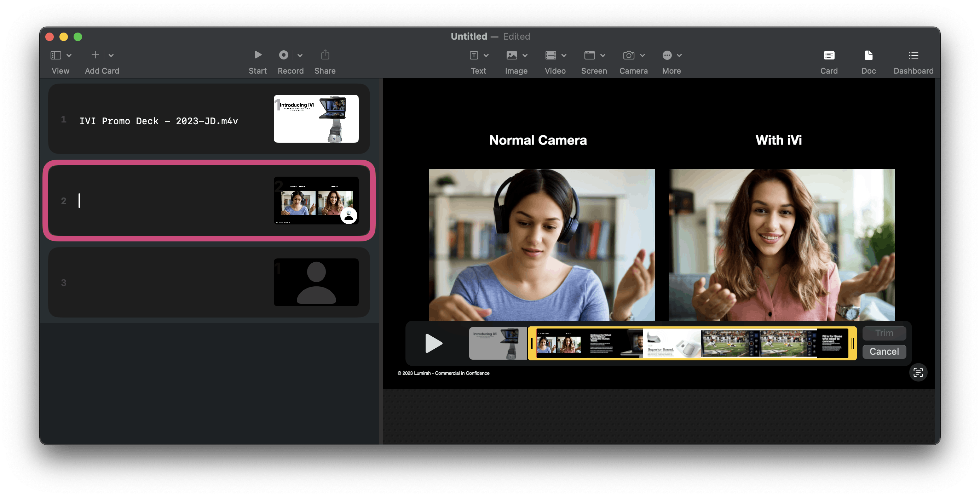
Task: Minimize the window with yellow button
Action: [x=64, y=36]
